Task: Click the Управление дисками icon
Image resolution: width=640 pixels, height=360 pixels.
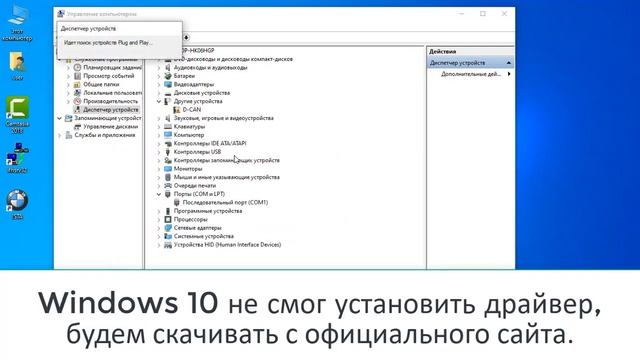Action: coord(77,127)
